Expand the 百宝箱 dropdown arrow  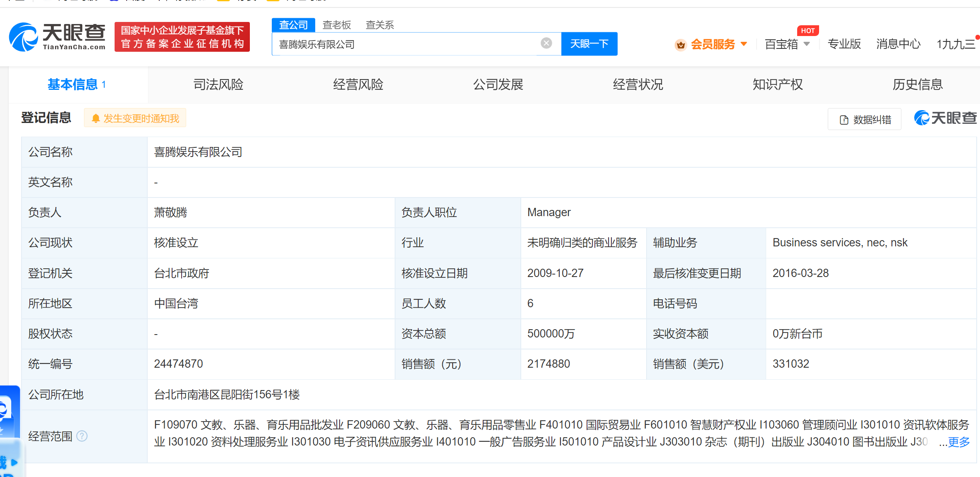807,44
